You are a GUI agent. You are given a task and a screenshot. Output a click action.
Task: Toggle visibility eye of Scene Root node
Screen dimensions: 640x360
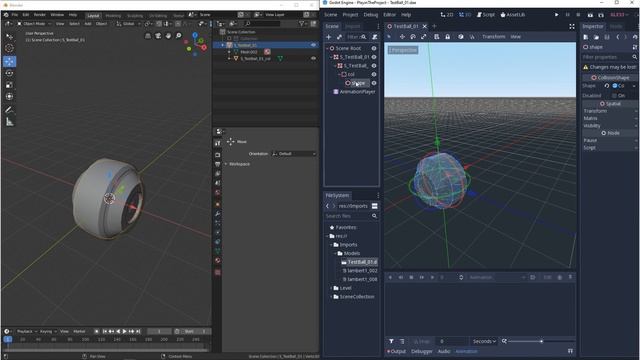pyautogui.click(x=373, y=48)
